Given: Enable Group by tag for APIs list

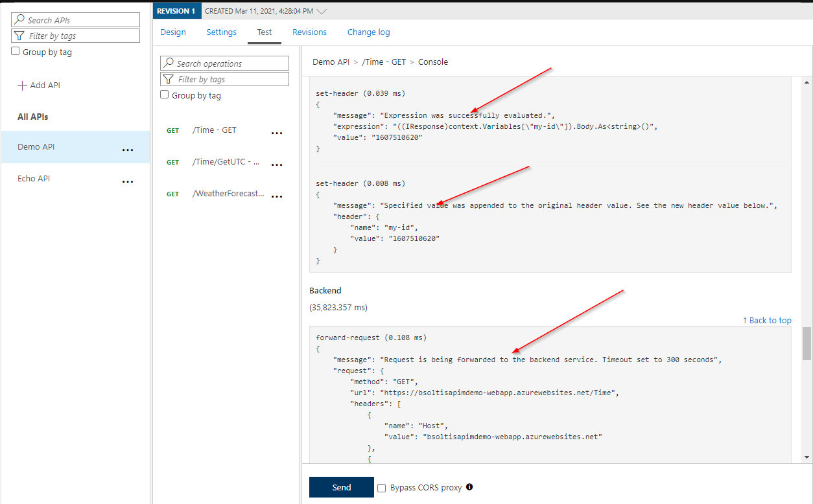Looking at the screenshot, I should [16, 52].
